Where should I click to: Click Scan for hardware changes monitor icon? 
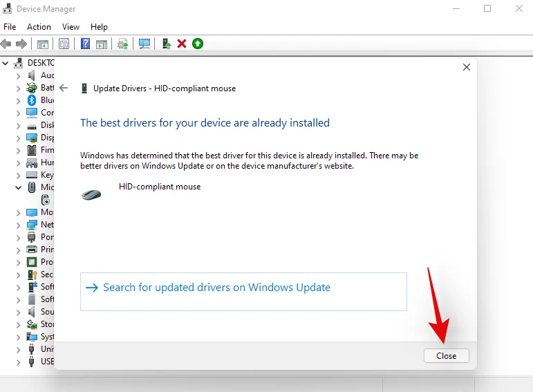(144, 44)
